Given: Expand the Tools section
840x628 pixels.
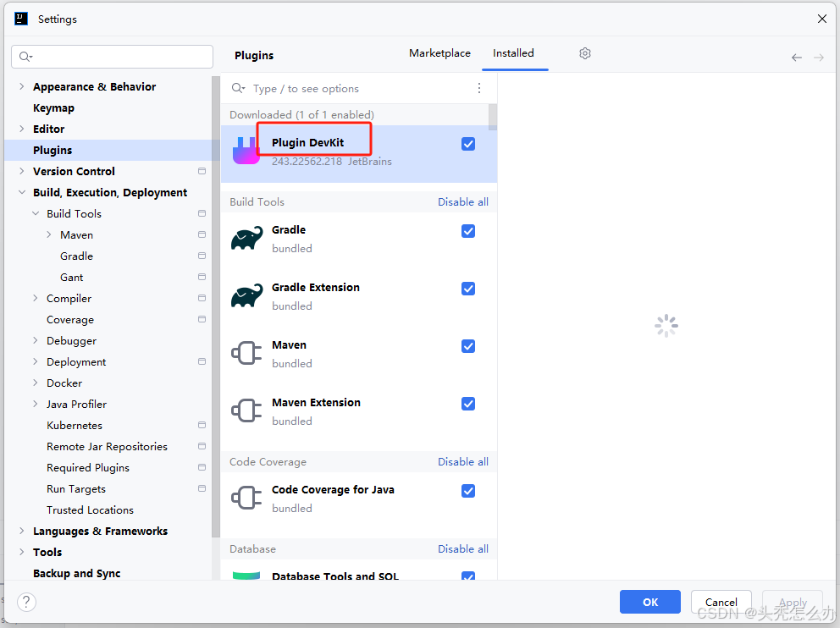Looking at the screenshot, I should [21, 552].
